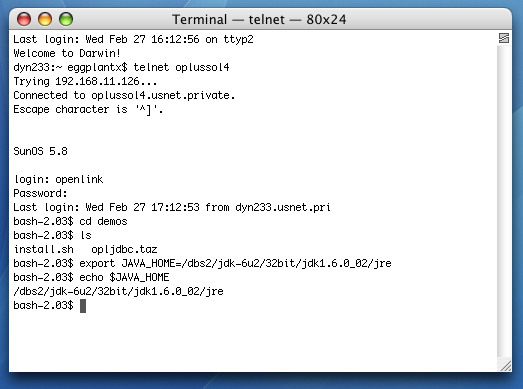The height and width of the screenshot is (389, 523).
Task: Close the Terminal window with the red button
Action: (x=24, y=19)
